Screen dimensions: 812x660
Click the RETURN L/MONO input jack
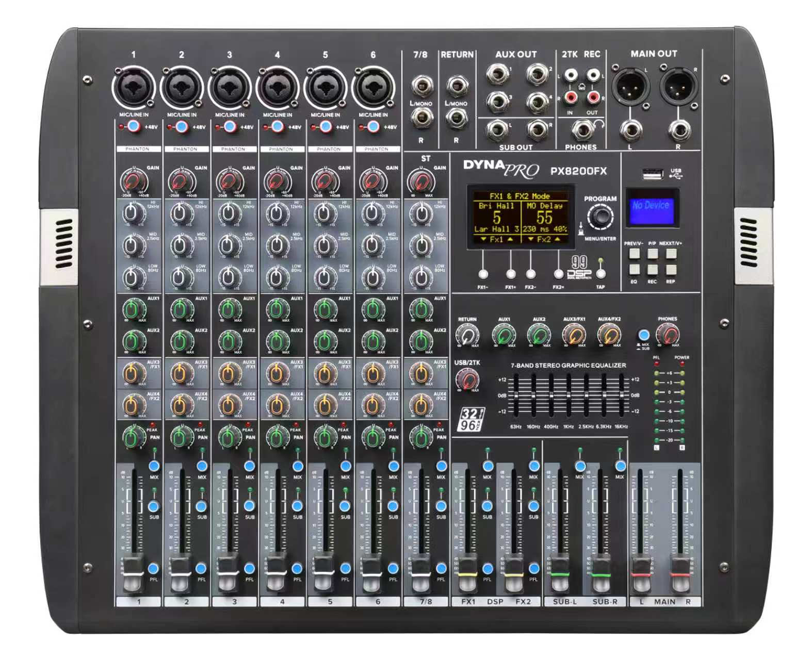click(457, 87)
